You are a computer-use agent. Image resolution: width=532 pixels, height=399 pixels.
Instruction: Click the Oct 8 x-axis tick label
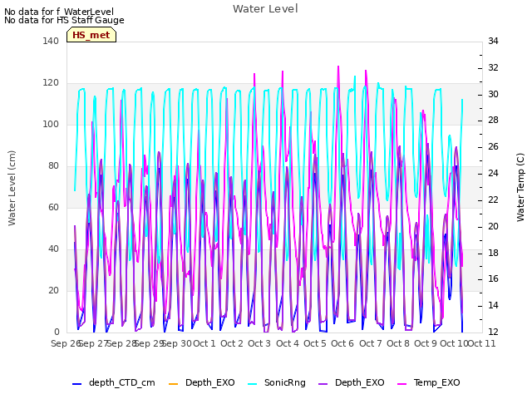click(398, 343)
